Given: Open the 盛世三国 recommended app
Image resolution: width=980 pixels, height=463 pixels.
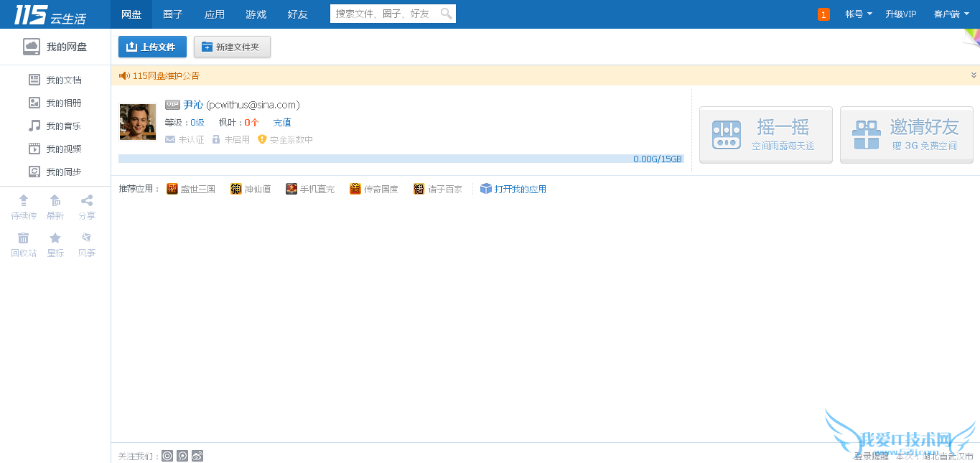Looking at the screenshot, I should [191, 190].
